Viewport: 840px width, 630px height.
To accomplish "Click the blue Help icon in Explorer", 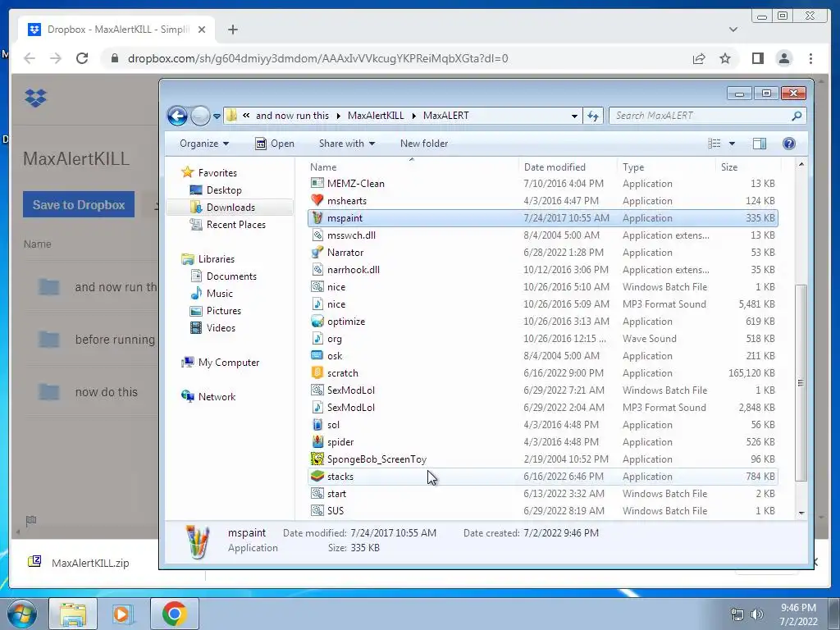I will 788,144.
